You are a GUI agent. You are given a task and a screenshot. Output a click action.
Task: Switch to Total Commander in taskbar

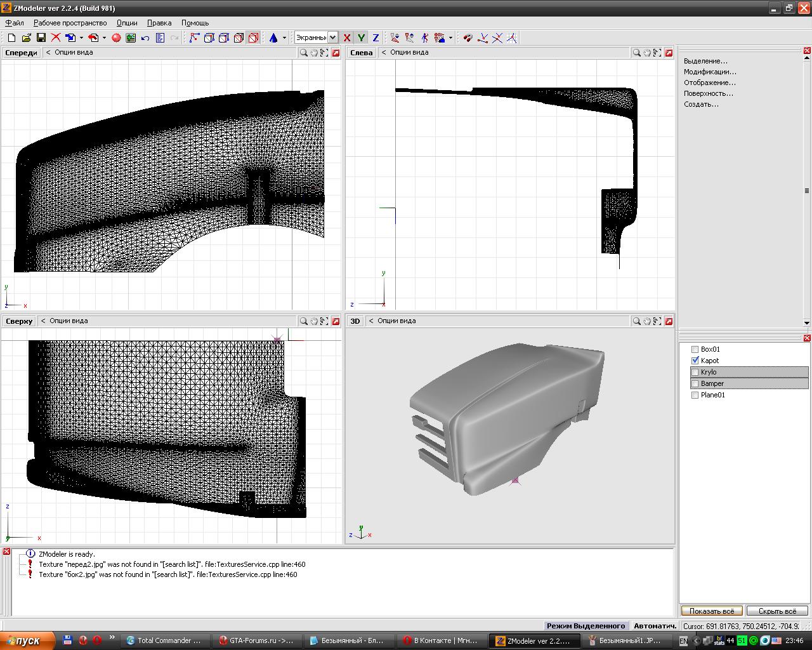164,640
